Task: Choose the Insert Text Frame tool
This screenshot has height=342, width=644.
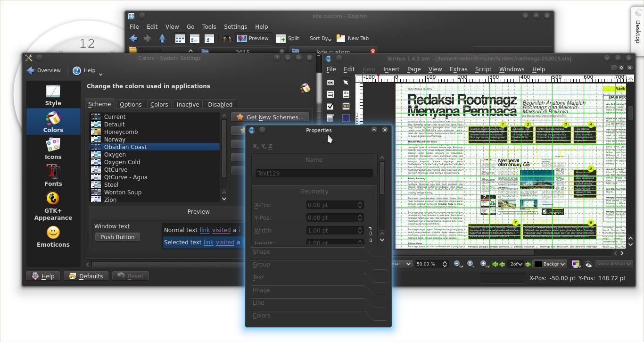Action: (346, 94)
